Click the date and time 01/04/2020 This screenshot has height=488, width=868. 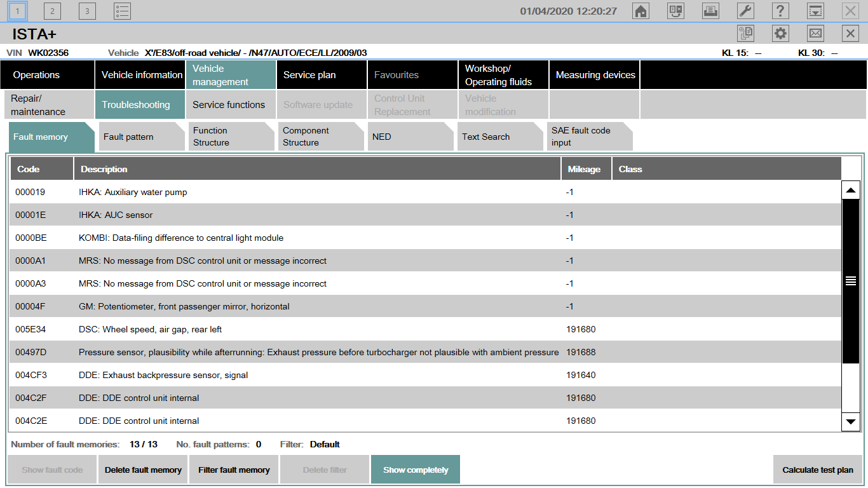tap(569, 11)
